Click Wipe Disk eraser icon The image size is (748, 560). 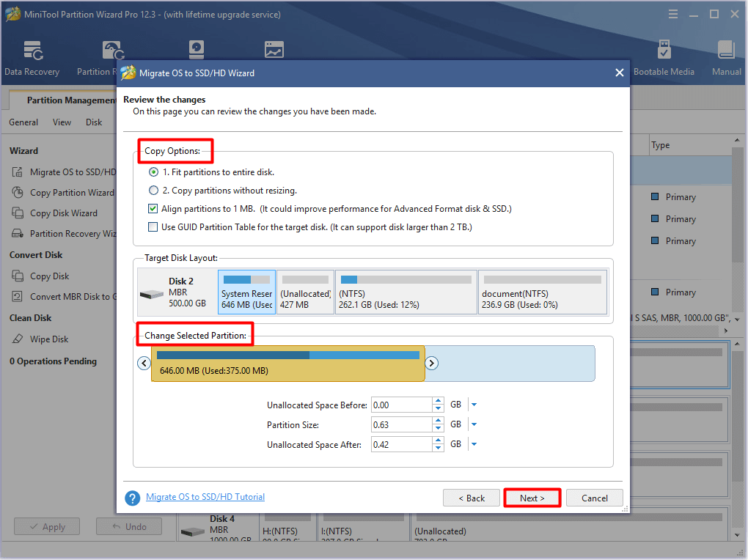coord(17,339)
